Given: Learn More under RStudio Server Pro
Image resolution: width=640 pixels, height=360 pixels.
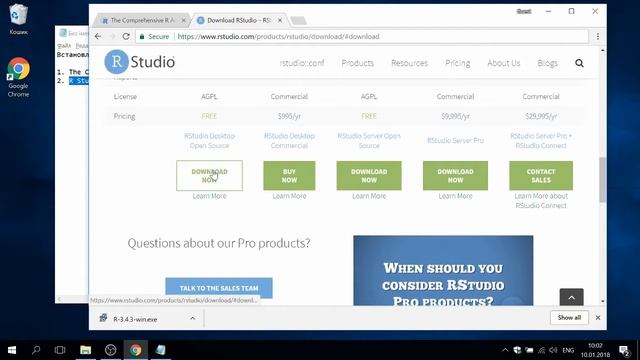Looking at the screenshot, I should click(456, 196).
